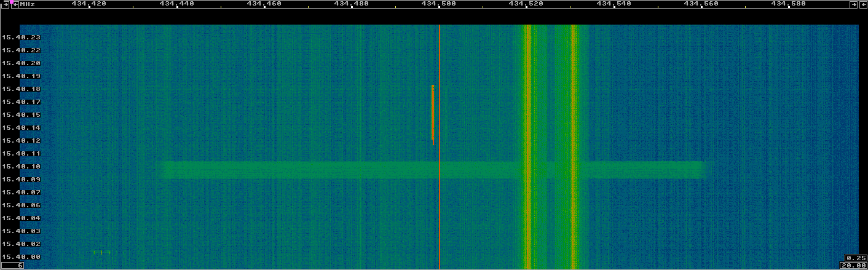Image resolution: width=868 pixels, height=270 pixels.
Task: Click the 434.520 frequency label
Action: click(526, 4)
